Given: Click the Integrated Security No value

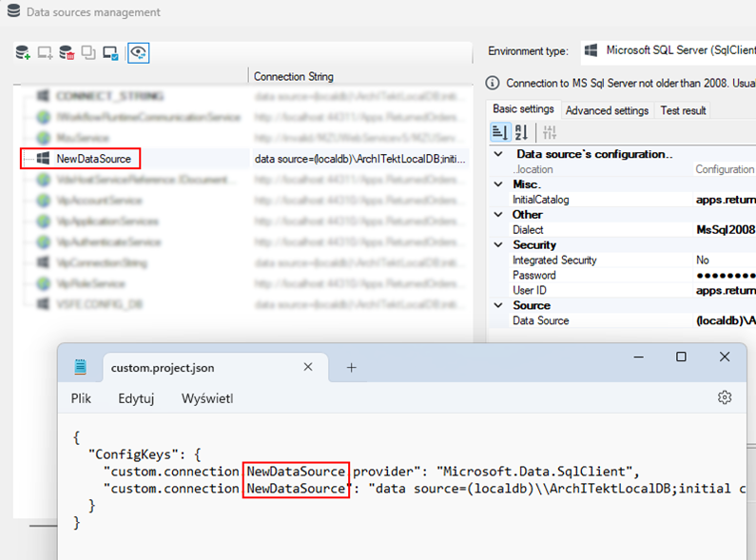Looking at the screenshot, I should coord(725,261).
